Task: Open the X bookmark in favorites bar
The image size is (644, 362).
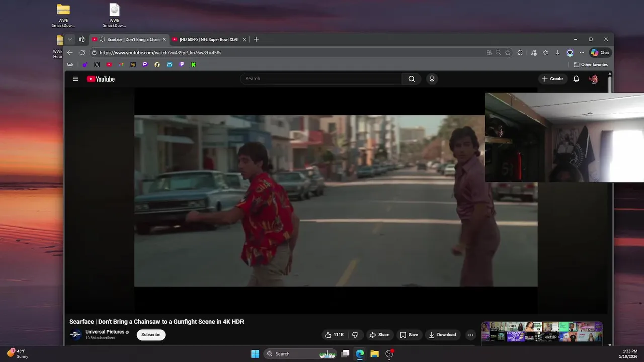Action: click(97, 64)
